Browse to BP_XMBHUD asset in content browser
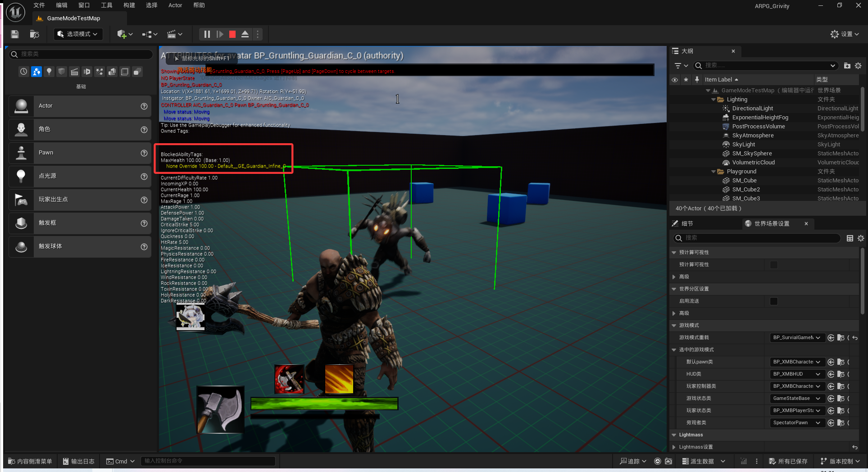 [x=841, y=374]
